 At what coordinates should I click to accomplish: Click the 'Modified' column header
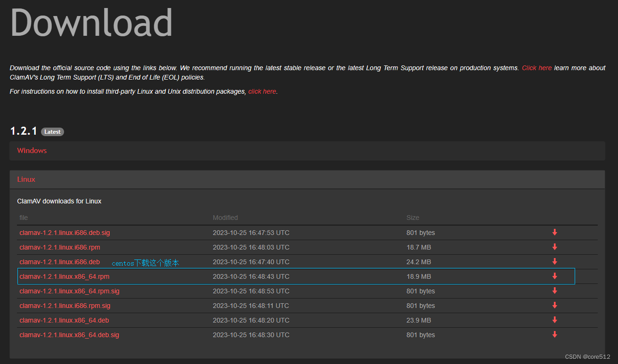tap(225, 218)
